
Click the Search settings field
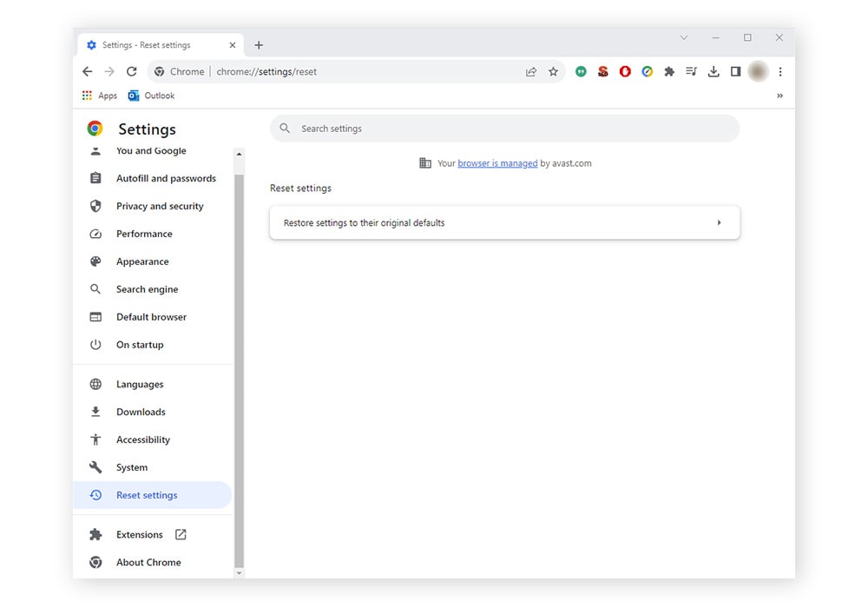(504, 129)
